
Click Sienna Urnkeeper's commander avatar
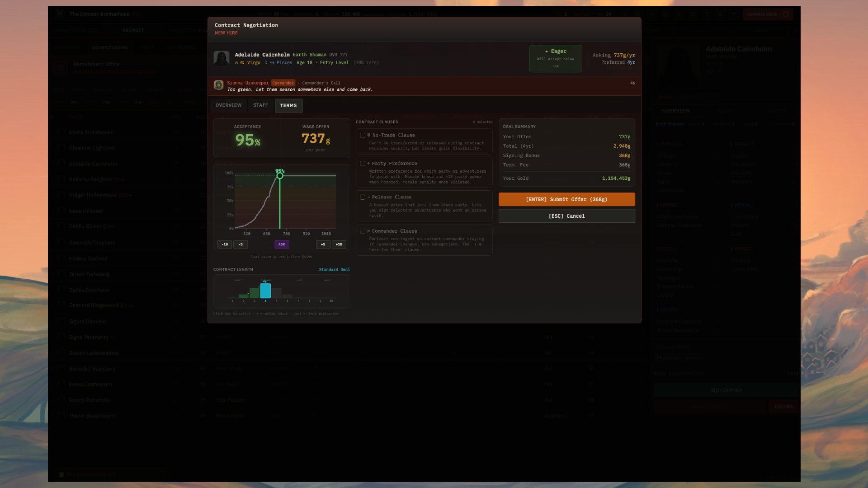[x=219, y=85]
